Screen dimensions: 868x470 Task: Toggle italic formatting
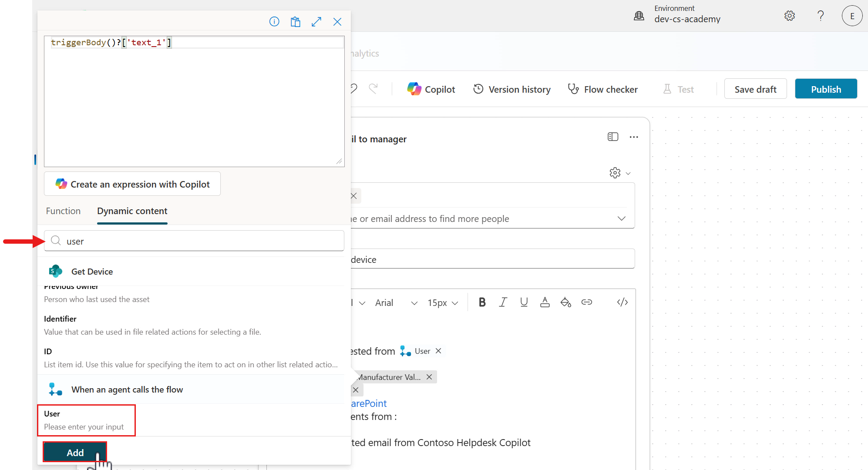(503, 302)
